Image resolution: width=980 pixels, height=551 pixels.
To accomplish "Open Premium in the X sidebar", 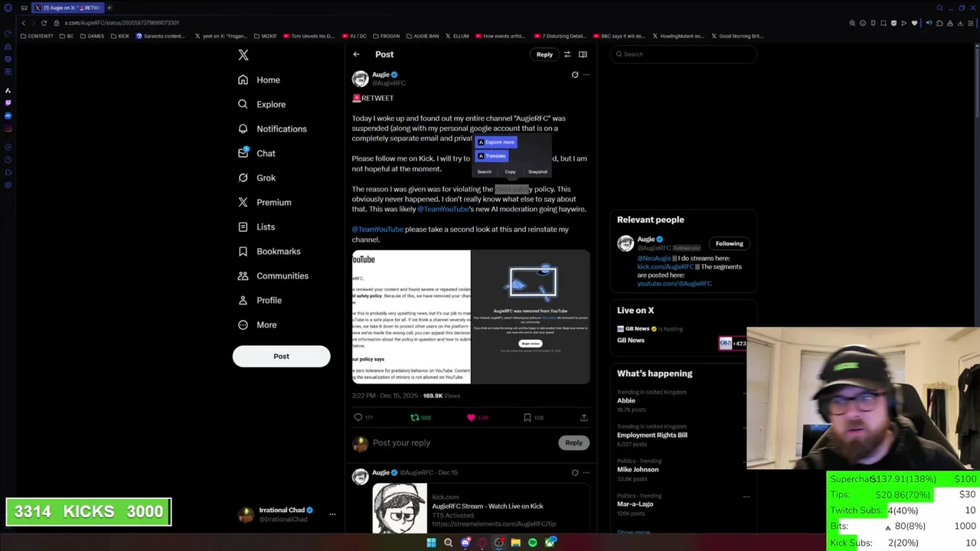I will click(265, 202).
